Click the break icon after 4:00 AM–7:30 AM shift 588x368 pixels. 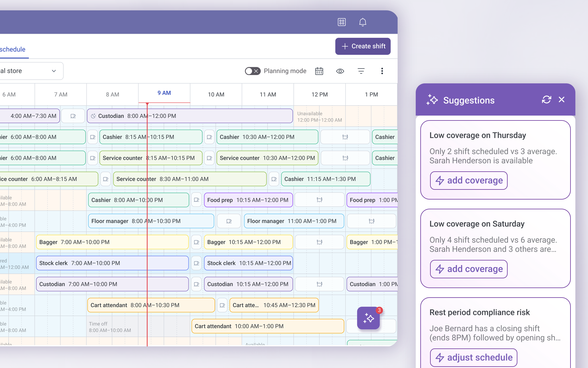(73, 116)
